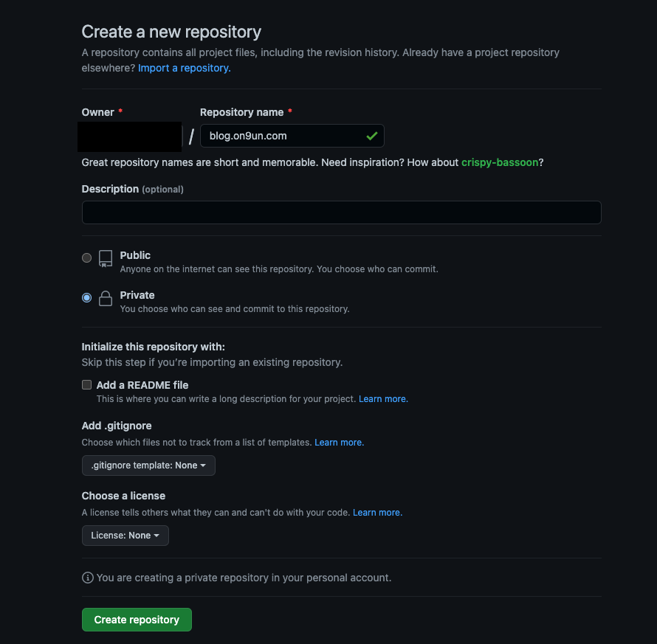Screen dimensions: 657x644
Task: Select the Public radio button
Action: tap(86, 257)
